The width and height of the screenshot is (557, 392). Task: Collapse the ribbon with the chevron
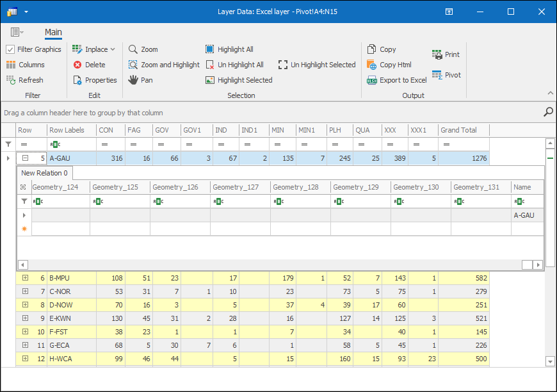(549, 93)
